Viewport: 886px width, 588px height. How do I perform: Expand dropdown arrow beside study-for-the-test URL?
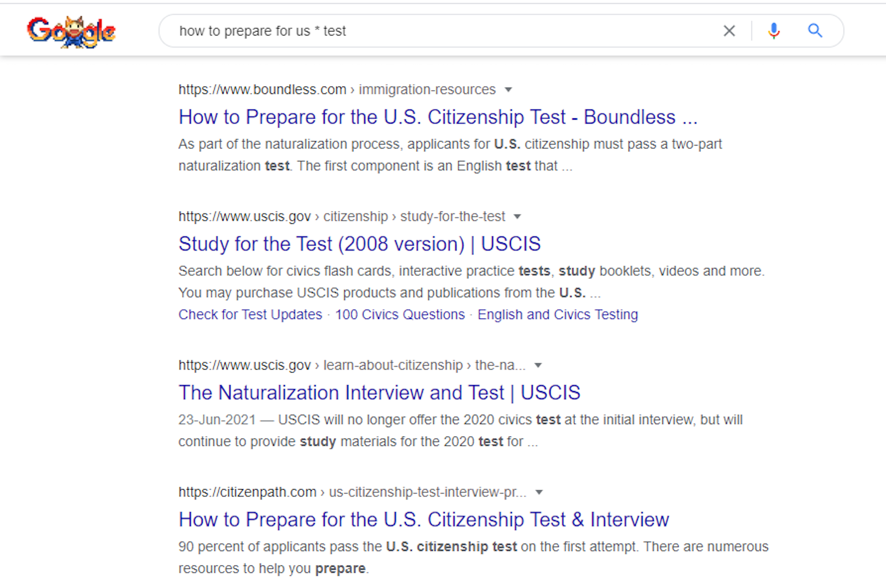pos(517,217)
